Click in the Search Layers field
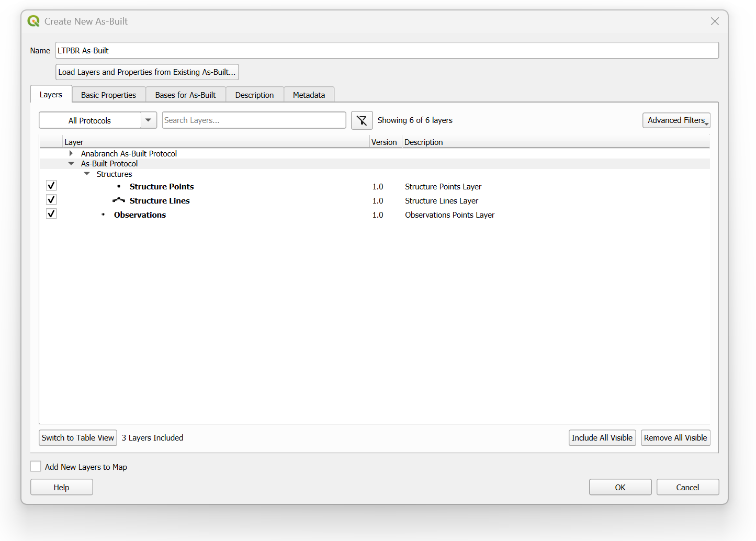The height and width of the screenshot is (541, 756). click(254, 120)
